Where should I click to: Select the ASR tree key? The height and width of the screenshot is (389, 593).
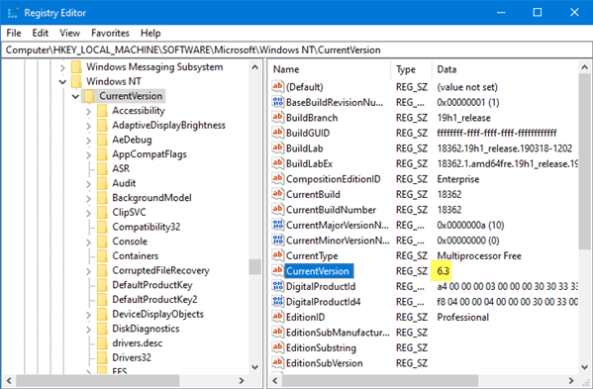[121, 168]
